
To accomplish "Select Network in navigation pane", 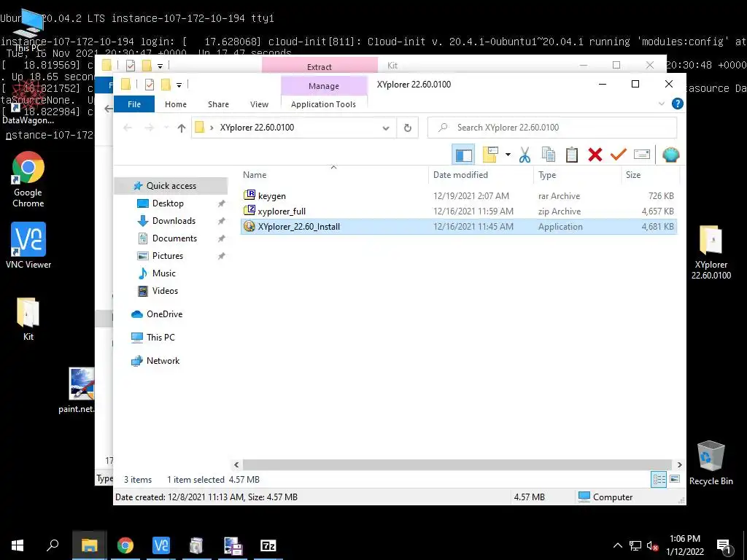I will click(x=163, y=361).
